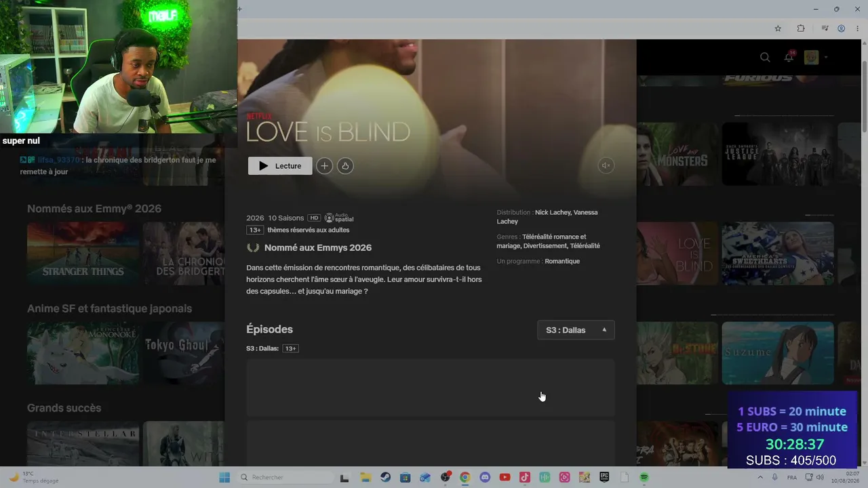868x488 pixels.
Task: Open the Tokyo Ghoul thumbnail
Action: pyautogui.click(x=183, y=353)
